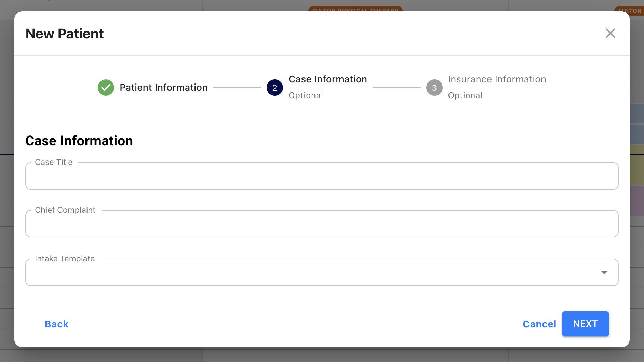This screenshot has height=362, width=644.
Task: Select the step 3 circle icon
Action: [434, 88]
